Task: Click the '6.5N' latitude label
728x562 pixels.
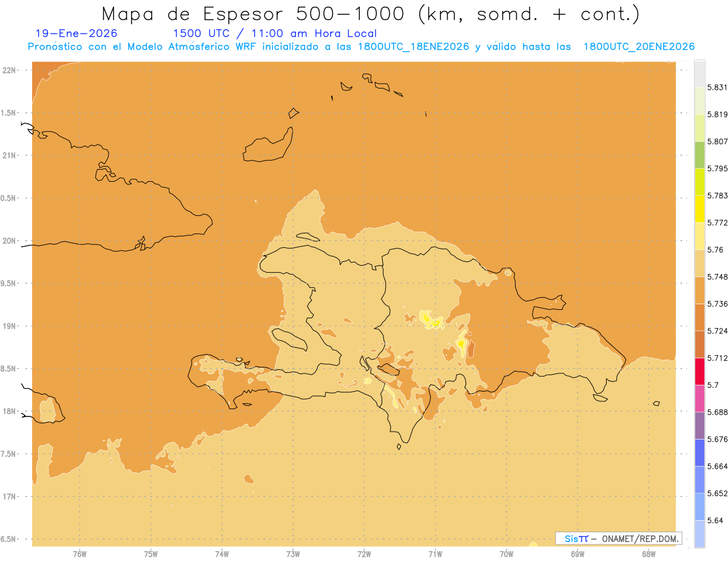Action: (x=8, y=539)
